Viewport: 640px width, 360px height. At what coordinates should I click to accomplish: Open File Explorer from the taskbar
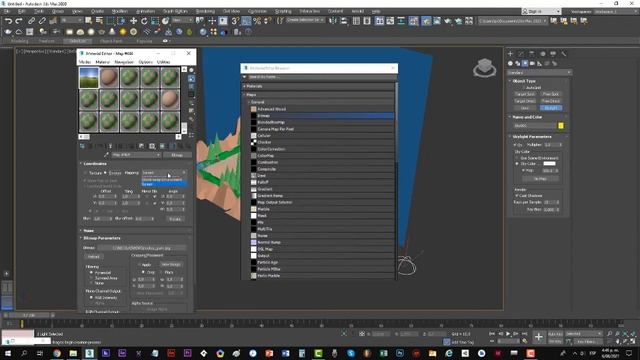click(73, 353)
